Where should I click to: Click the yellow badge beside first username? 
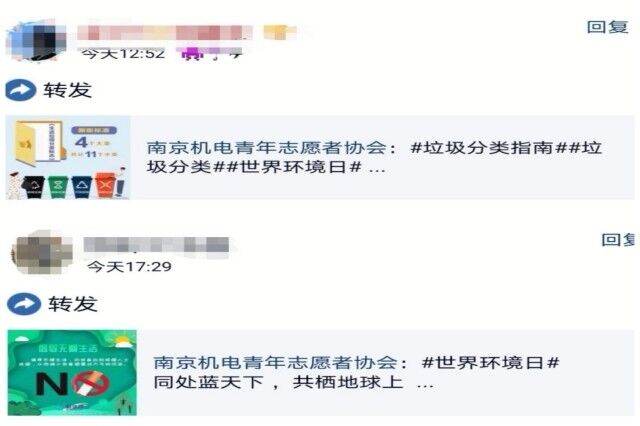pos(280,32)
